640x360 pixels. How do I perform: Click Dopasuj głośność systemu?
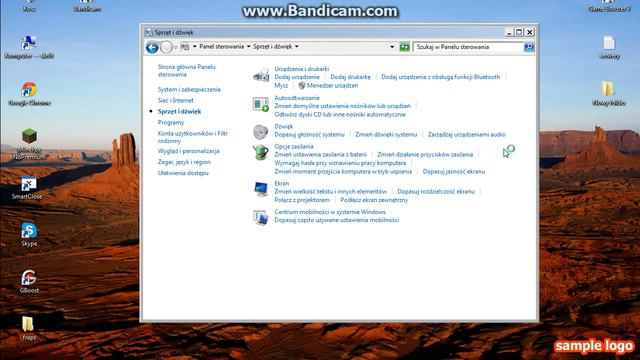[x=309, y=134]
